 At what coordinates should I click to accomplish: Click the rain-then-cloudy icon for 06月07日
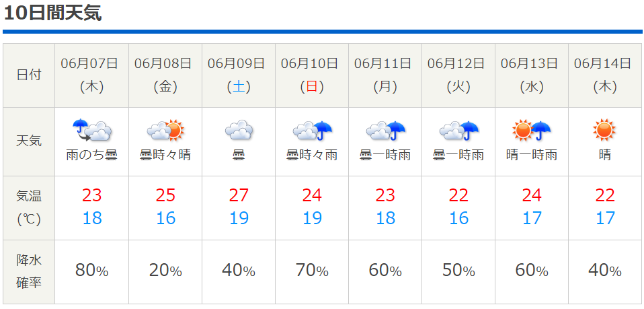click(x=92, y=131)
